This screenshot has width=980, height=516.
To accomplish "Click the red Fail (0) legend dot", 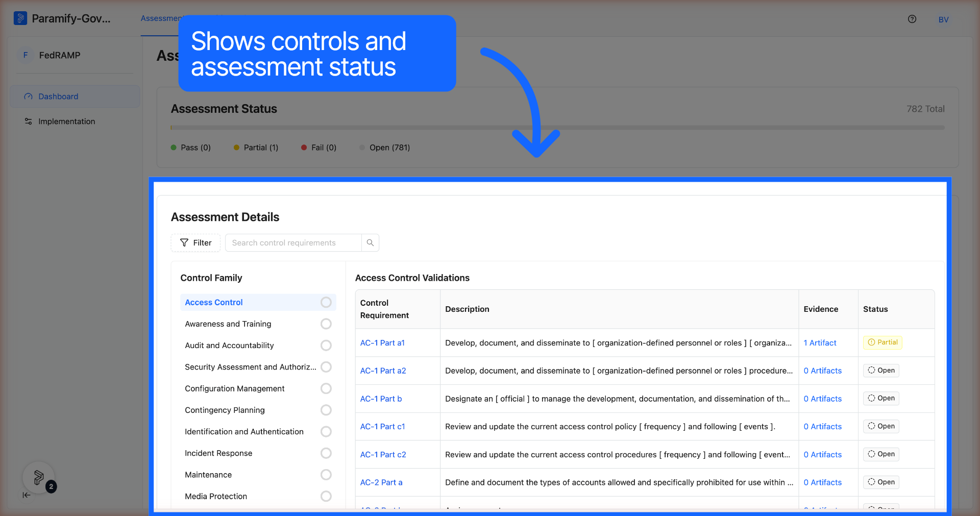I will coord(304,148).
